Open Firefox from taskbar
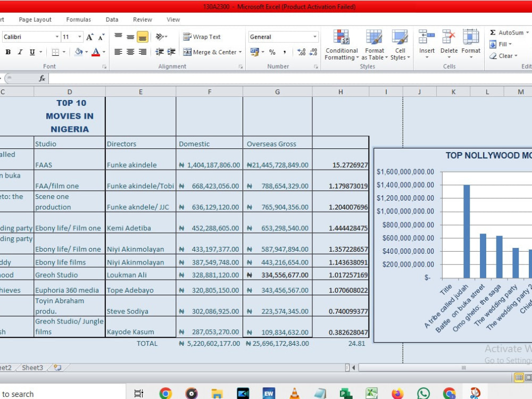Screen dimensions: 532x399 [397, 394]
